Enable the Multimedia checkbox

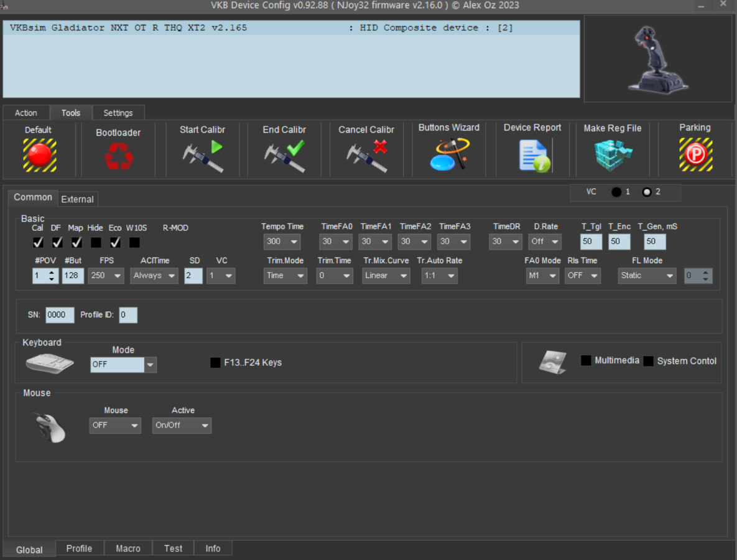coord(586,360)
